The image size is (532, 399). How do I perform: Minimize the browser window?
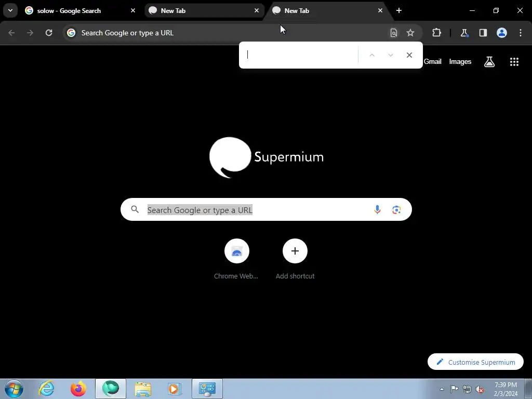472,10
